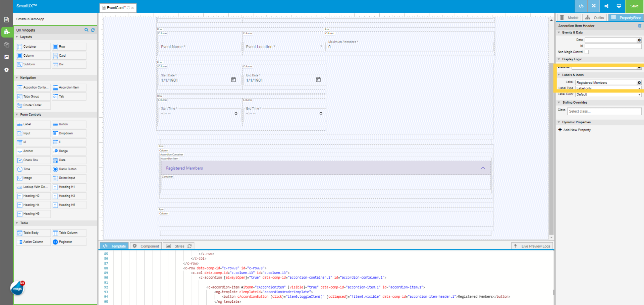Open the Start Date calendar picker
Viewport: 644px width, 305px height.
233,80
